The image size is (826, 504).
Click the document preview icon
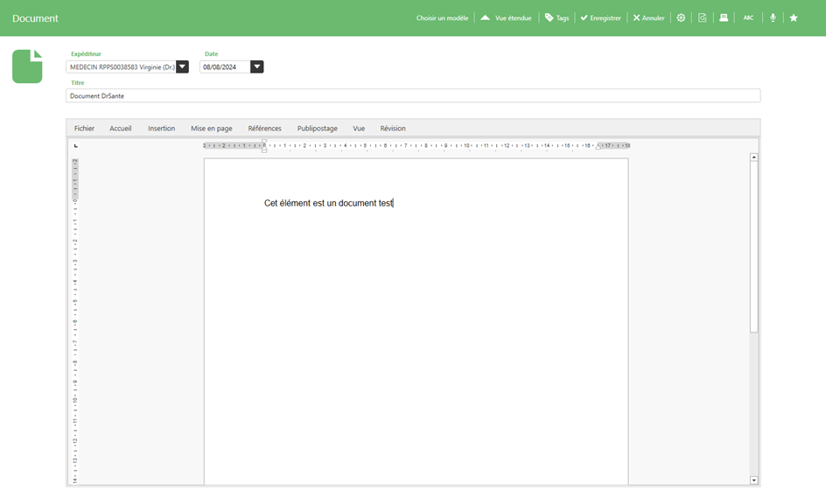click(702, 17)
